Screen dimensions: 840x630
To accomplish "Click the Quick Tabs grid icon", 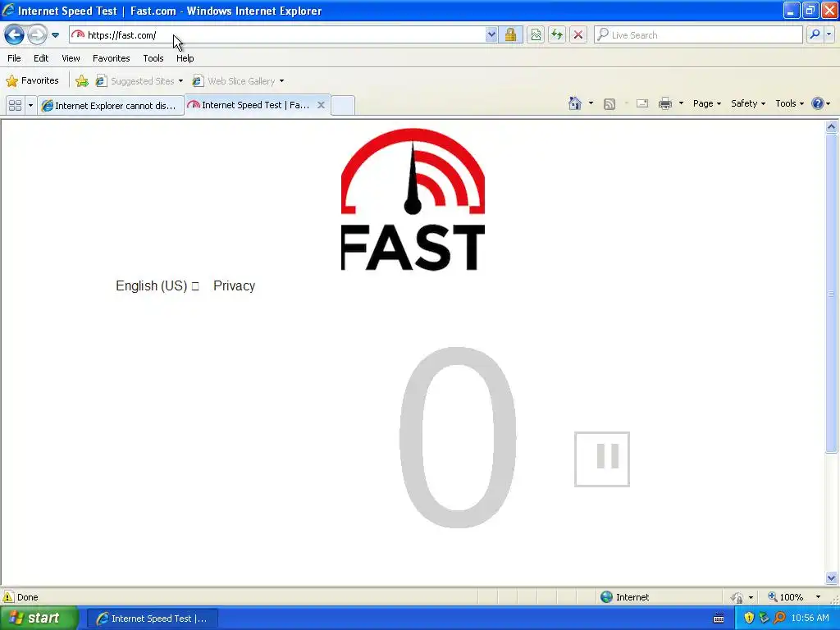I will tap(15, 106).
